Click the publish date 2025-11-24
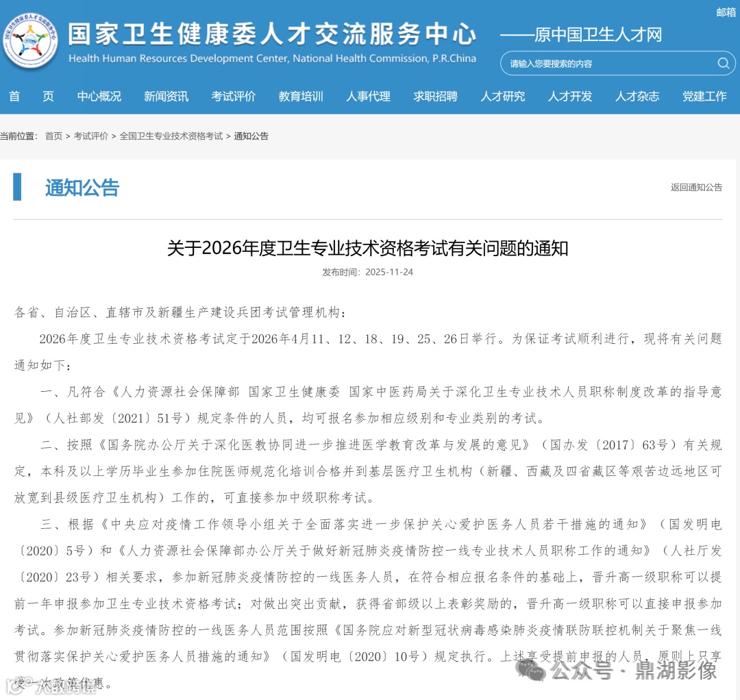Screen dimensions: 740x700 pyautogui.click(x=389, y=272)
